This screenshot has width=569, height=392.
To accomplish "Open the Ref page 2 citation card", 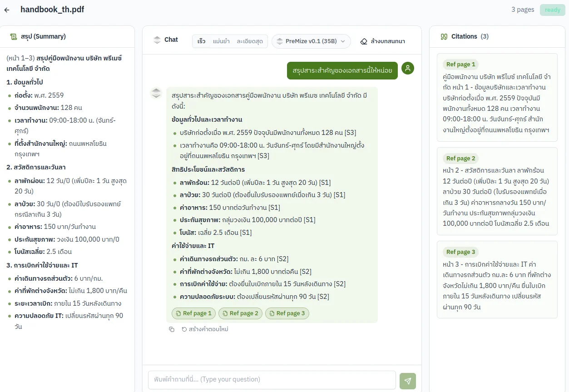I will tap(497, 191).
